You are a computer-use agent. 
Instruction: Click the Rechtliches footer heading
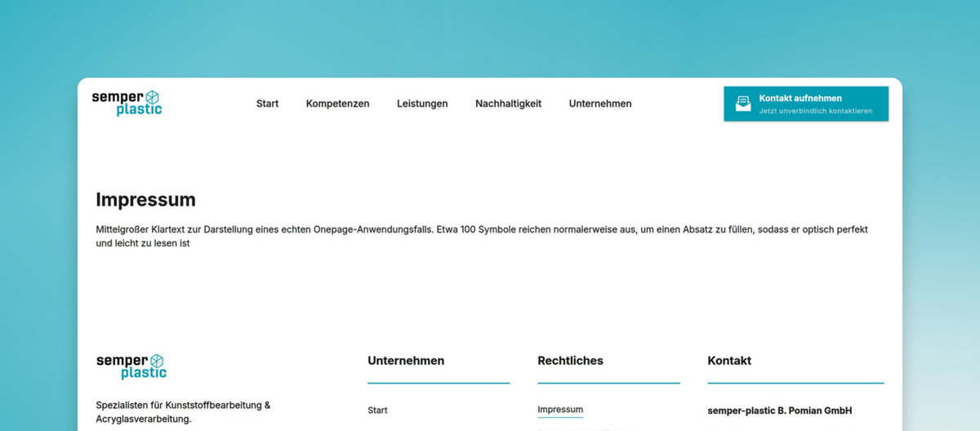coord(570,361)
